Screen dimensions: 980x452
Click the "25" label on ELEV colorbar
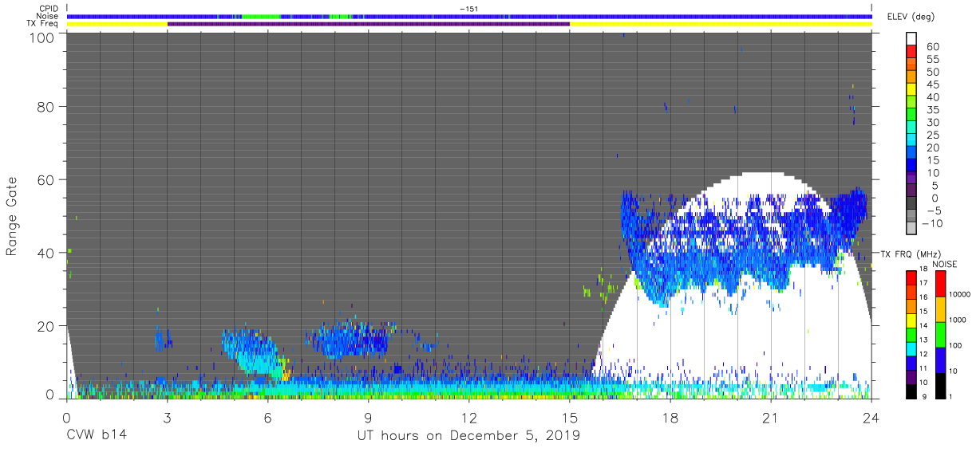[933, 135]
